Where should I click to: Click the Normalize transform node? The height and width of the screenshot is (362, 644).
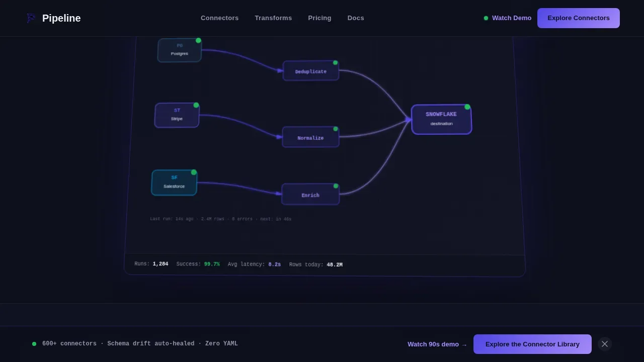[x=310, y=137]
